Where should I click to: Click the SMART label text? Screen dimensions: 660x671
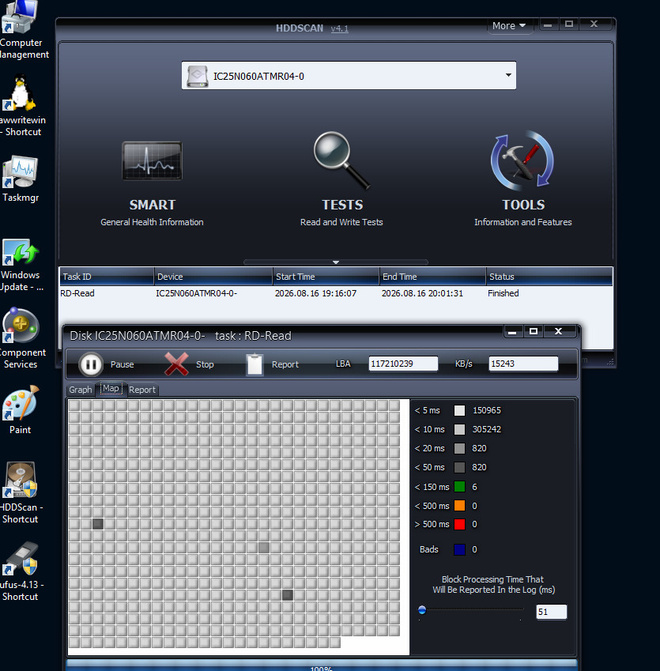click(x=152, y=205)
